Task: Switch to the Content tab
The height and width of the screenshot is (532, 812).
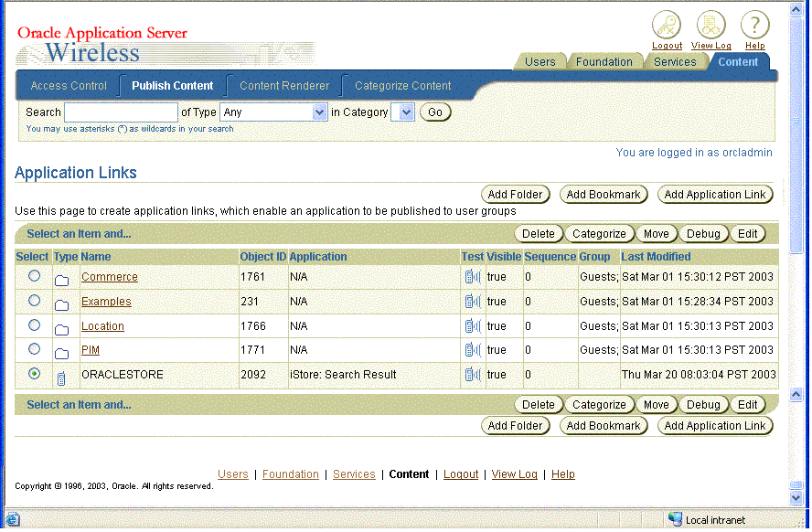Action: click(x=738, y=61)
